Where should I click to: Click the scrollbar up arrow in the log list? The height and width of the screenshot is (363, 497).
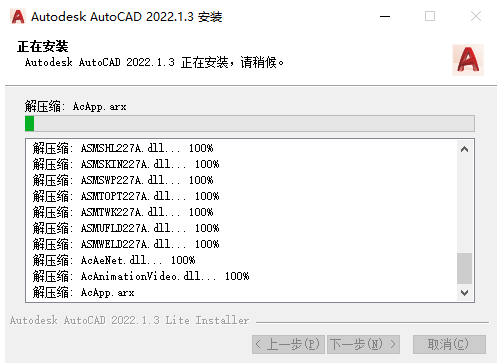click(x=464, y=149)
